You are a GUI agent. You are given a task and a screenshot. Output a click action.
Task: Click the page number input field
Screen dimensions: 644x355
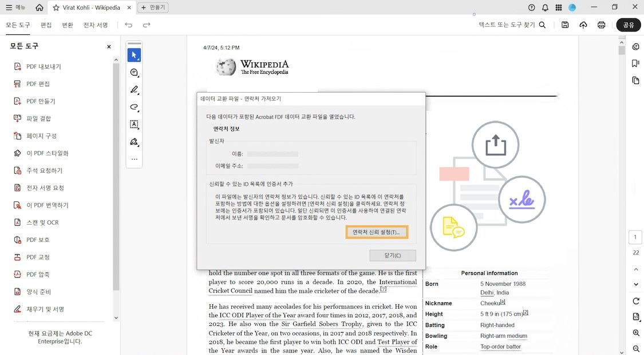[x=635, y=237]
